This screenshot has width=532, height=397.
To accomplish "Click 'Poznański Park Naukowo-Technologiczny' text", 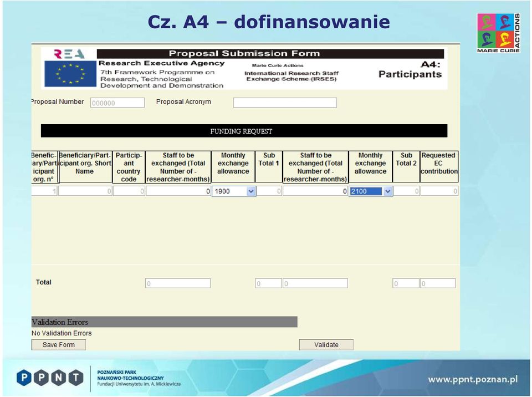I will point(130,375).
